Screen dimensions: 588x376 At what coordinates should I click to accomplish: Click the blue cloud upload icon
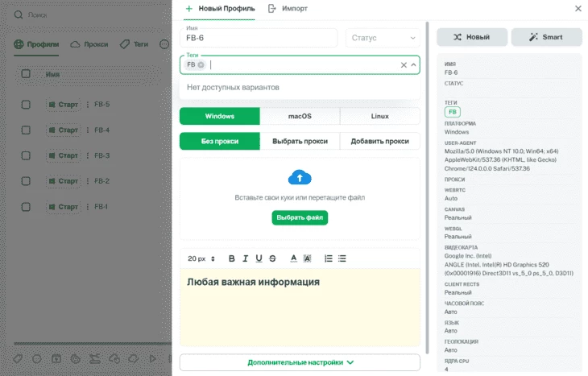pos(300,178)
